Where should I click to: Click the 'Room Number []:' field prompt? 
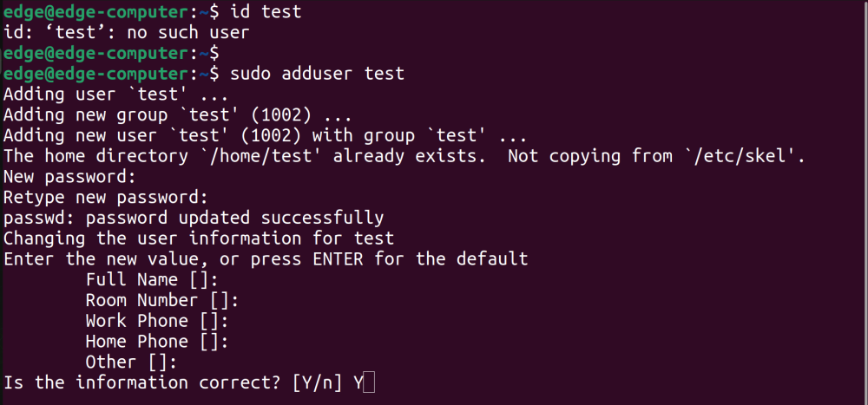162,300
